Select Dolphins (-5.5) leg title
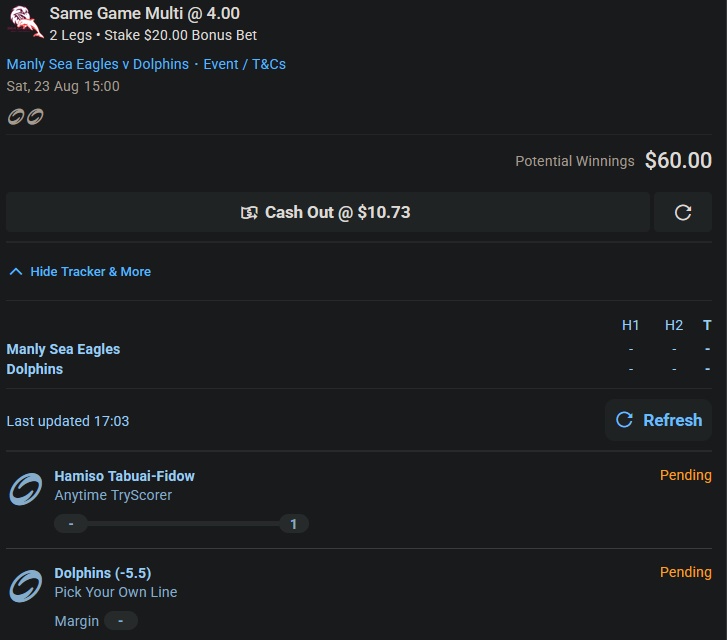This screenshot has width=727, height=640. click(102, 573)
